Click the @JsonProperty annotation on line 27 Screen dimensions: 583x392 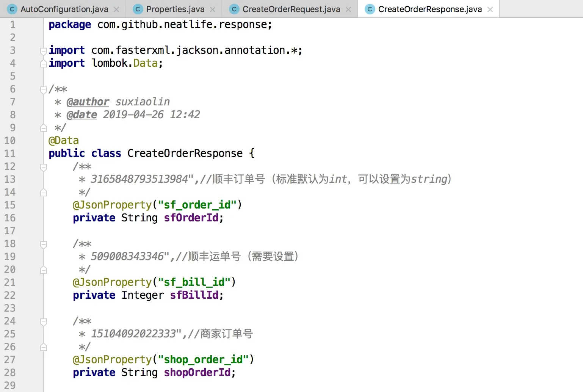112,360
